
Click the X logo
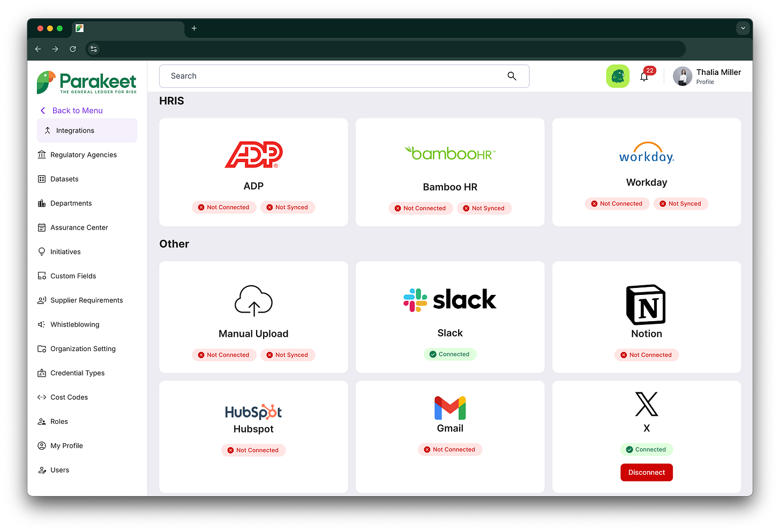tap(647, 404)
